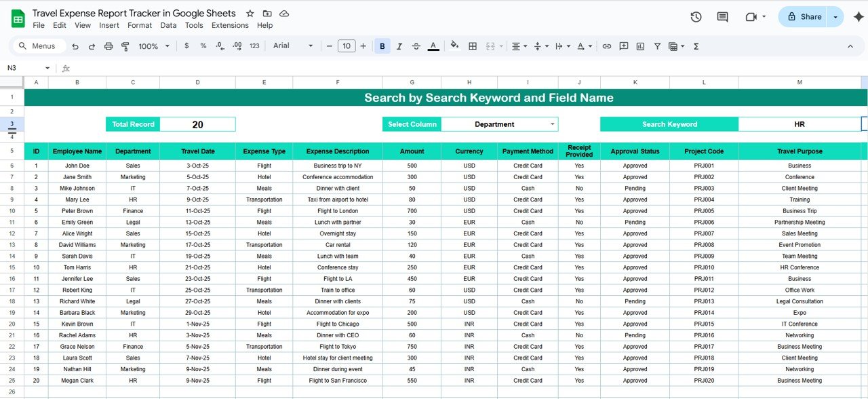Open text rotation dropdown
The width and height of the screenshot is (868, 399).
point(584,46)
